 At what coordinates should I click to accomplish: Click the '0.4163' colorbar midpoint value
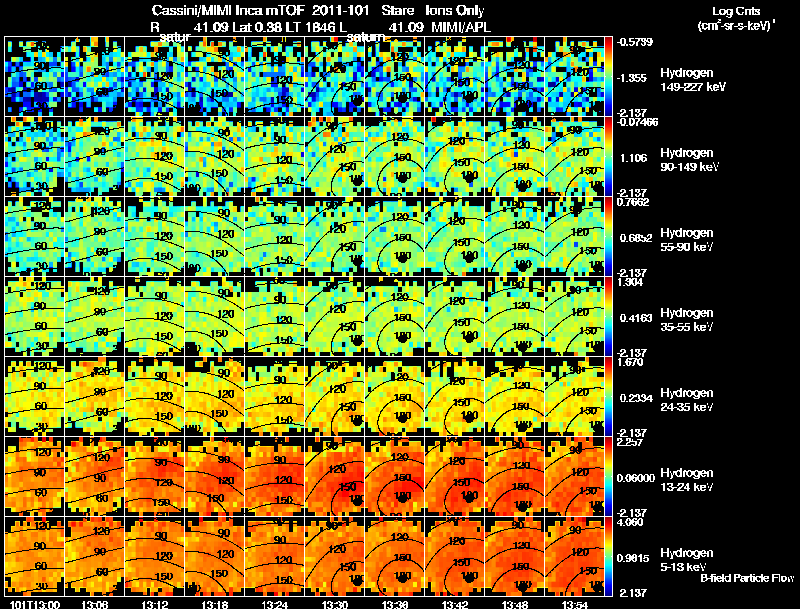636,318
